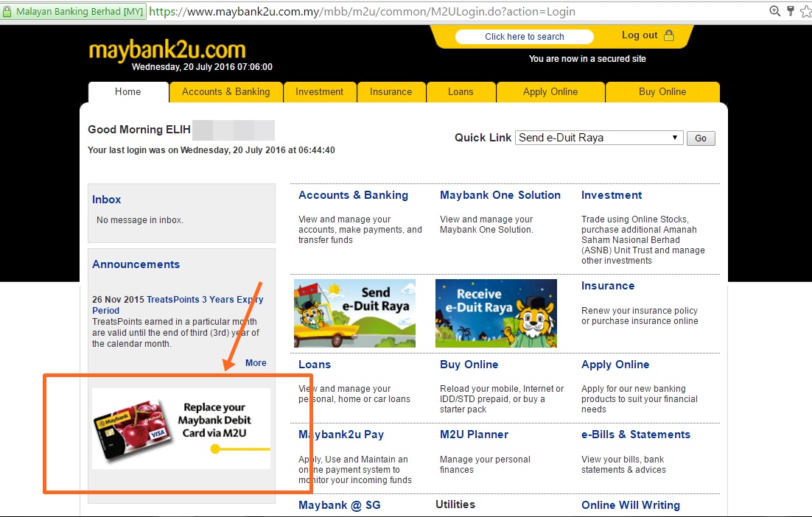812x517 pixels.
Task: Switch to Accounts & Banking tab
Action: [225, 92]
